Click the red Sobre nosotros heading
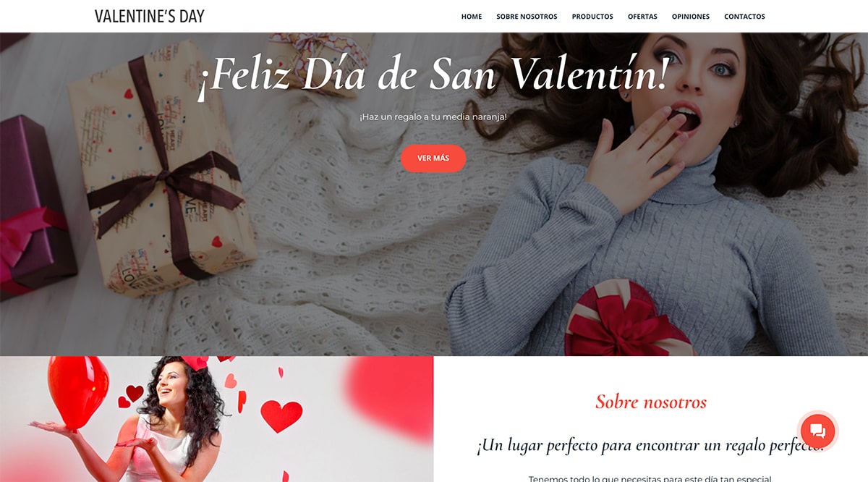This screenshot has height=482, width=868. coord(651,402)
